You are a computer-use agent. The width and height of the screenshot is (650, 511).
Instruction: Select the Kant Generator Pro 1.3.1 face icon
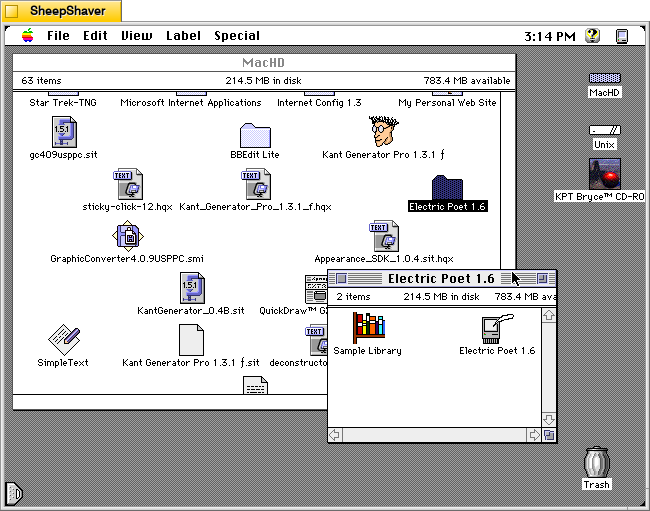383,131
